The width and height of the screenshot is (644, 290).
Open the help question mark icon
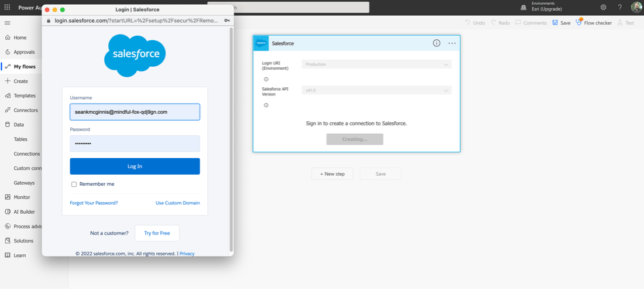tap(620, 7)
